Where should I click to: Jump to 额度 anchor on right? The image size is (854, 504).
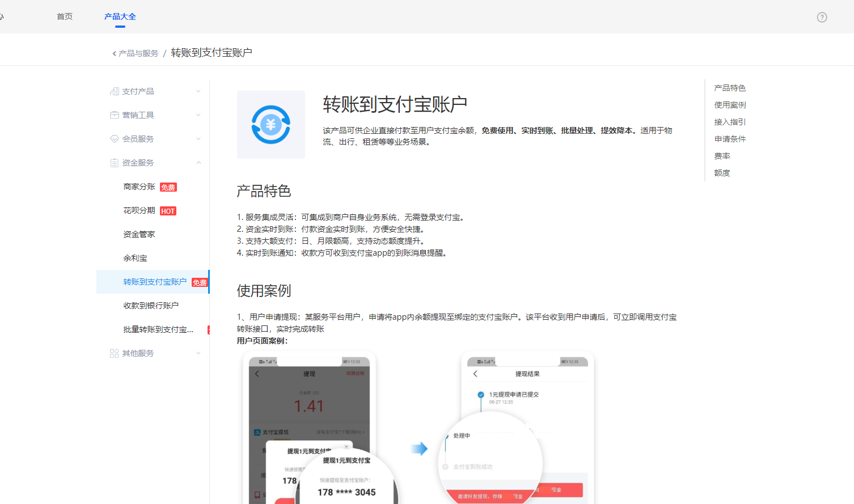[722, 173]
